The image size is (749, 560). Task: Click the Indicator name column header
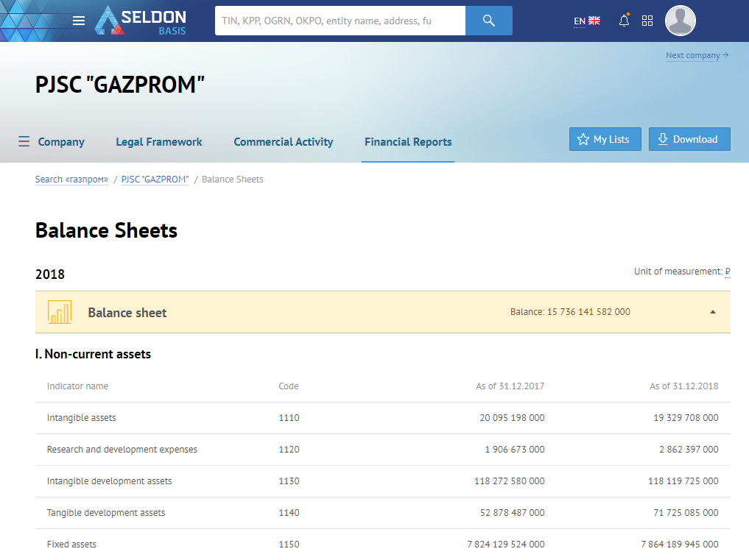77,386
